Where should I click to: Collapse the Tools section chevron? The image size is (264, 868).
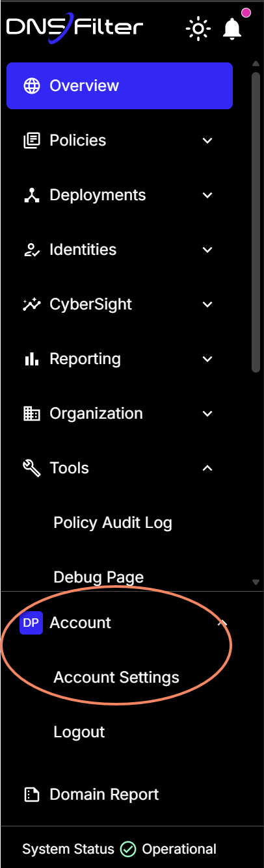[207, 468]
